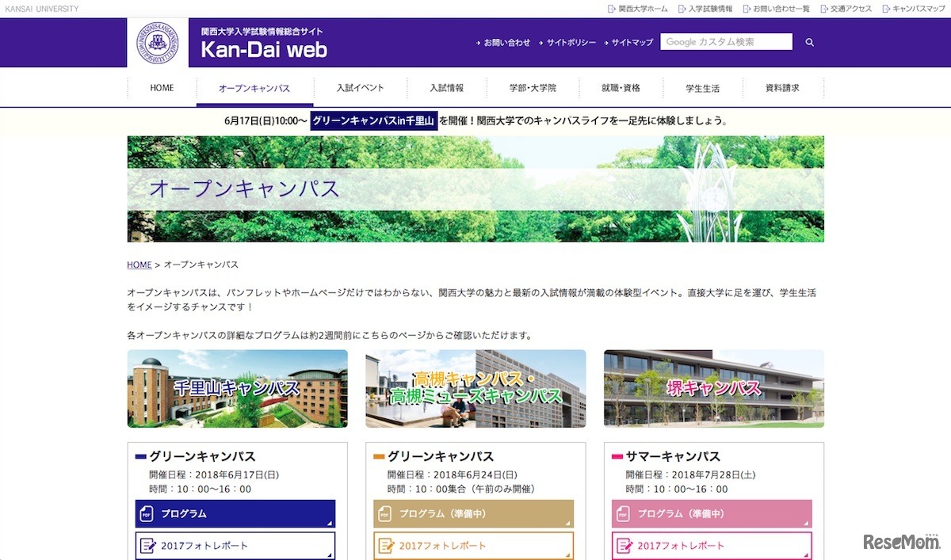Open the お問い合わせ header link

point(507,42)
